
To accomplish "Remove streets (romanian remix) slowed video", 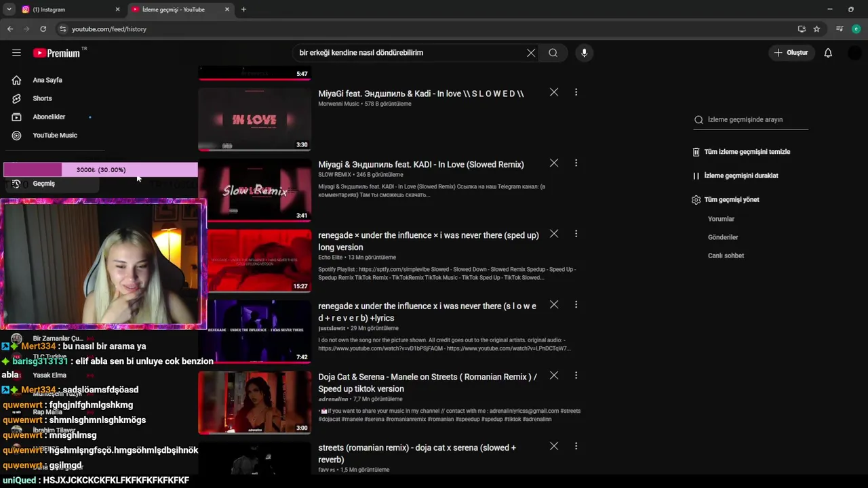I will (x=554, y=447).
